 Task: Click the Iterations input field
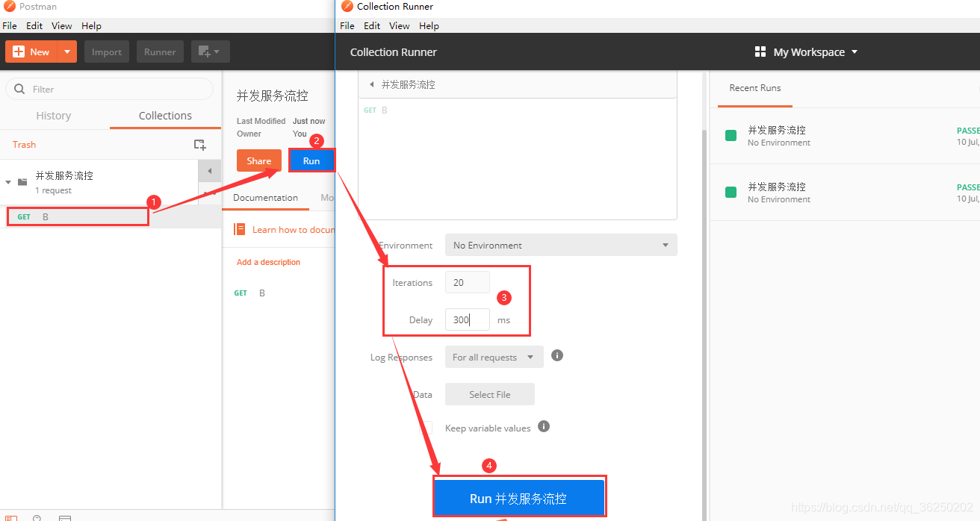468,282
